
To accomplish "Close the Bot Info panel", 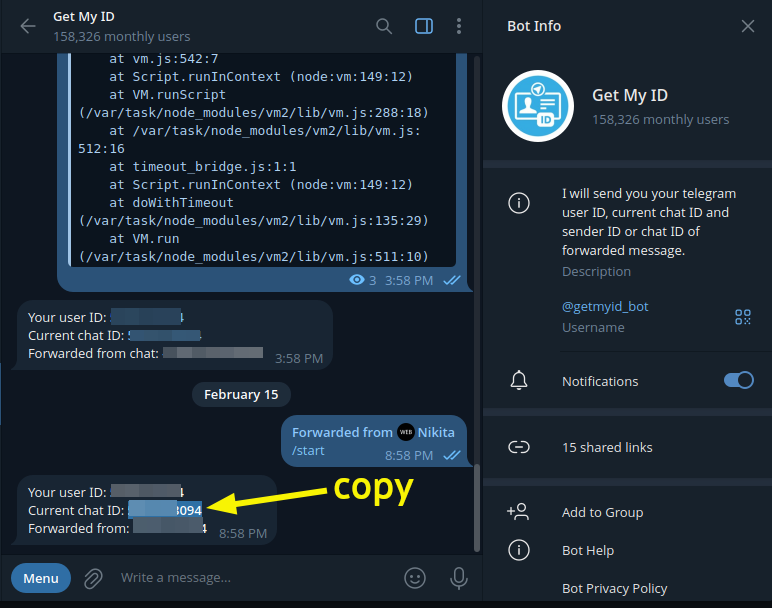I will (748, 26).
